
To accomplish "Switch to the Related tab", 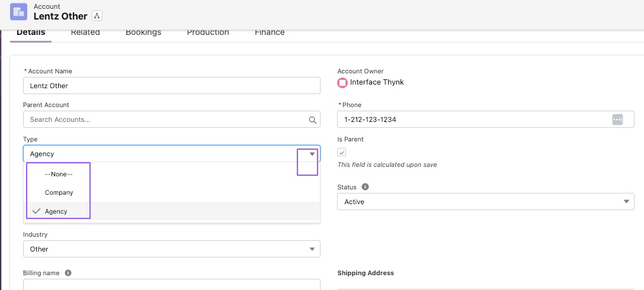I will tap(85, 33).
